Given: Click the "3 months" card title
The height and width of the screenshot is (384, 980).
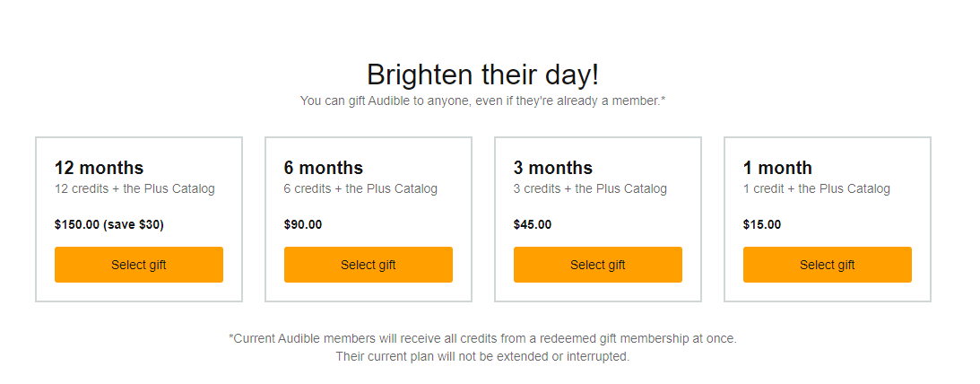Looking at the screenshot, I should coord(553,168).
